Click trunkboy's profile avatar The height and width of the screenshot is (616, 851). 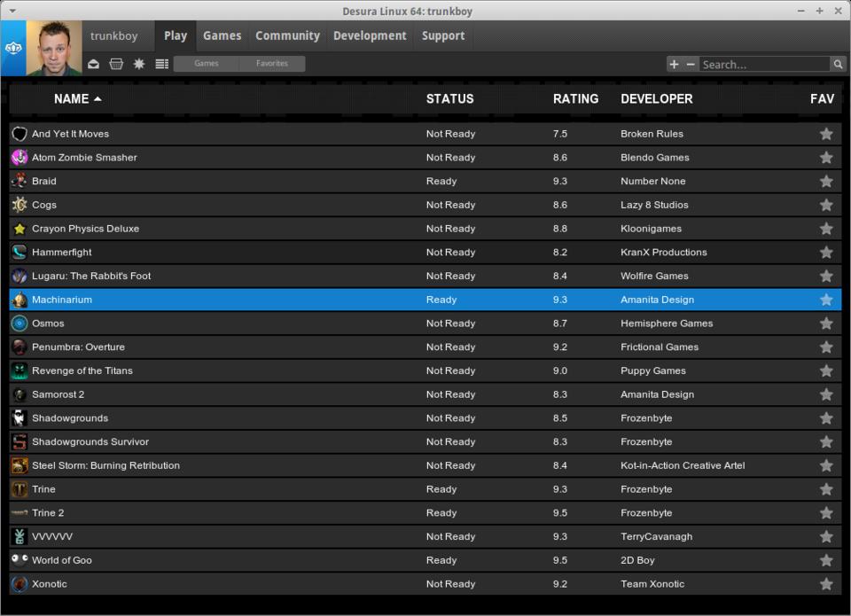tap(54, 48)
